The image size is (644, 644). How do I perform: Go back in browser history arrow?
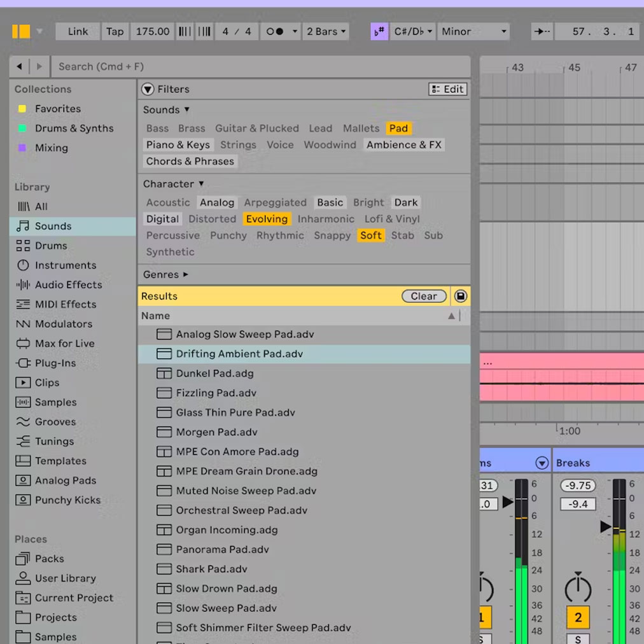(19, 66)
